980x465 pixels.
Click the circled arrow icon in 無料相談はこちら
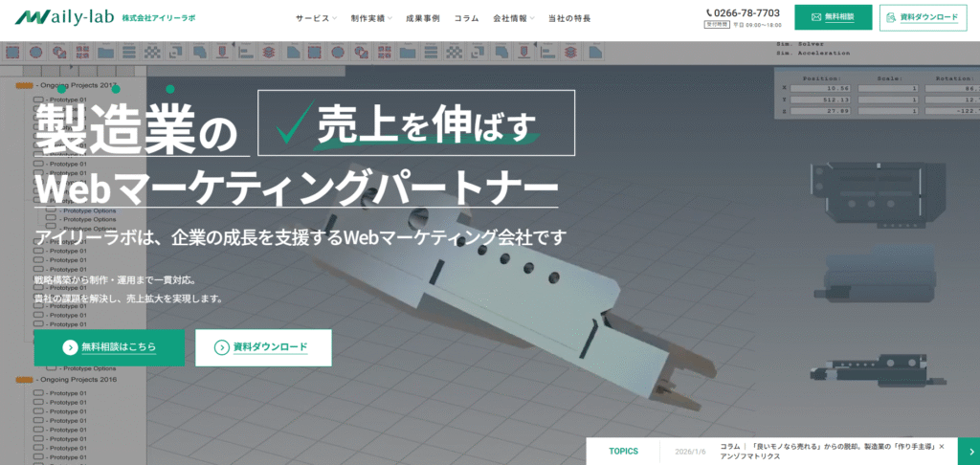click(70, 347)
